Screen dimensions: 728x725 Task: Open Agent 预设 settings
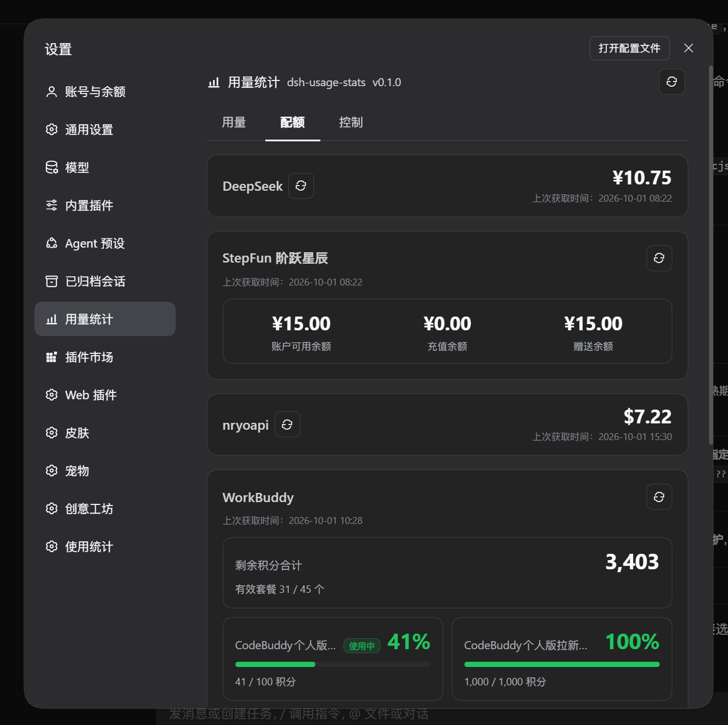105,243
